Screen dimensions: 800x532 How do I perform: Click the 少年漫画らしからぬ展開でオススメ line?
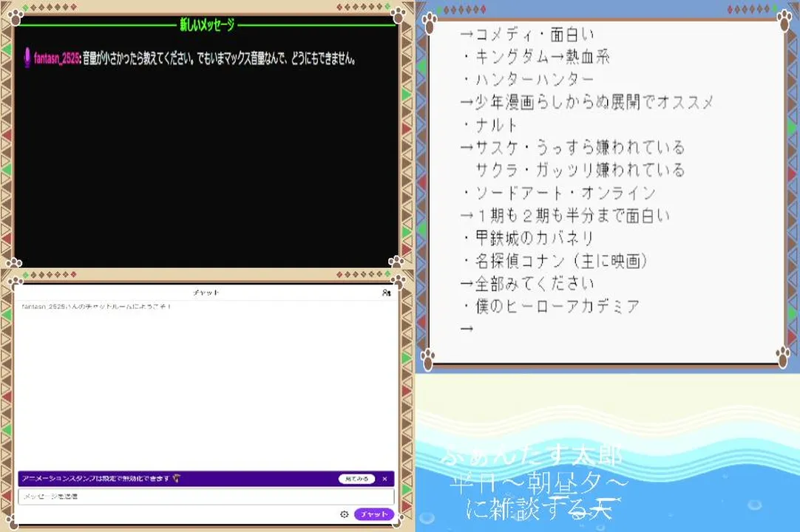(x=587, y=102)
